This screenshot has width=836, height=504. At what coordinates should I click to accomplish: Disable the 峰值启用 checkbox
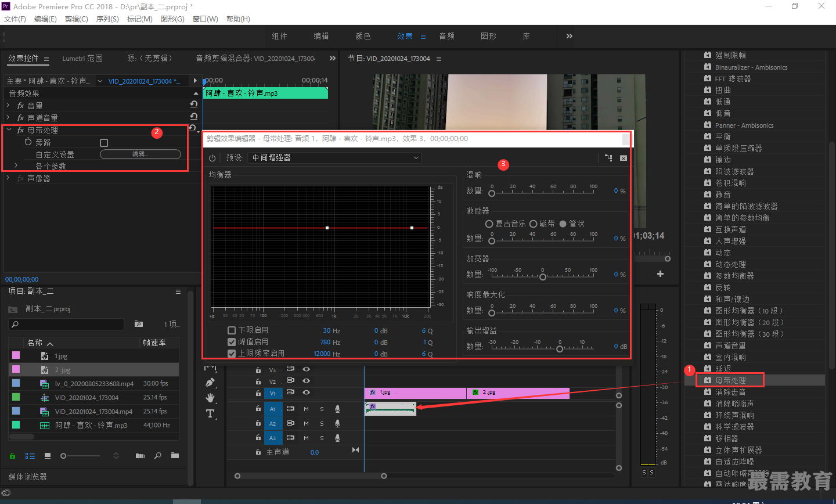point(232,342)
